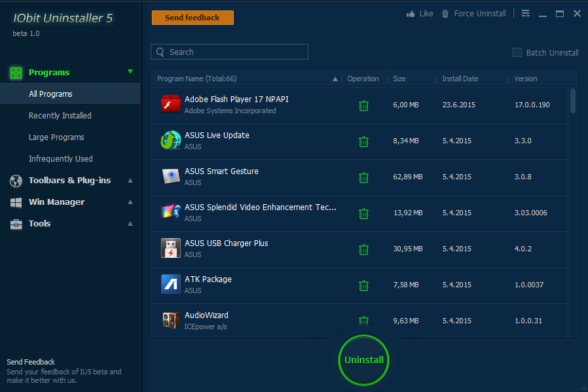This screenshot has width=588, height=392.
Task: Expand the Win Manager arrow
Action: click(x=130, y=202)
